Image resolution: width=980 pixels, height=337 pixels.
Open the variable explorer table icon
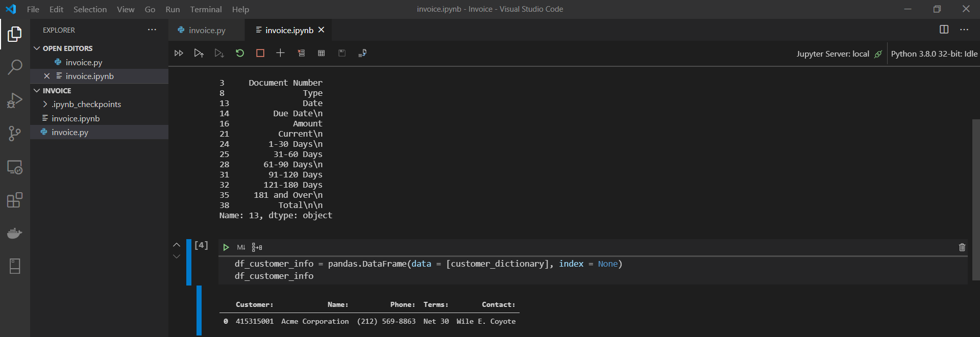tap(321, 53)
